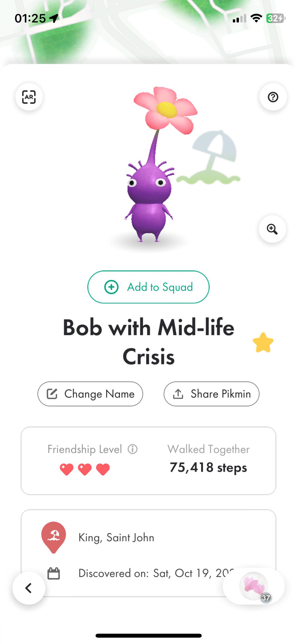Viewport: 297px width, 644px height.
Task: Open the pink flower petals button
Action: (254, 586)
